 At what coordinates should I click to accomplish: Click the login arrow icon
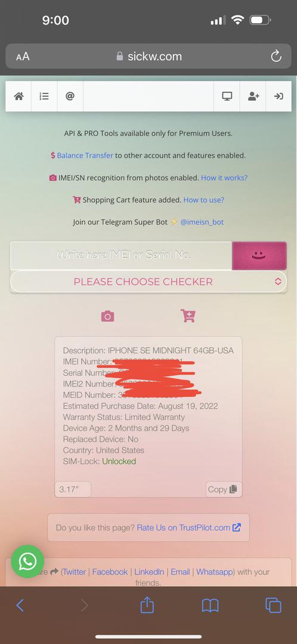(x=279, y=96)
